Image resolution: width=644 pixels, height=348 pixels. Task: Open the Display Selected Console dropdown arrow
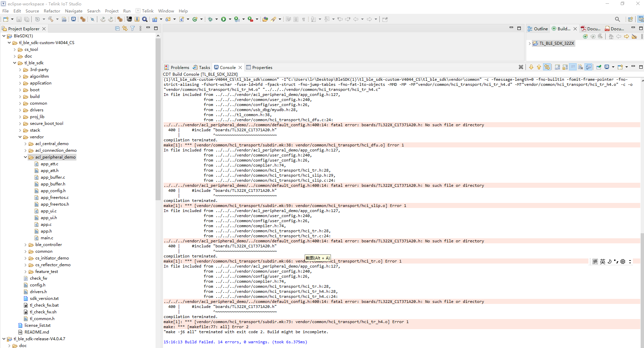(x=613, y=67)
